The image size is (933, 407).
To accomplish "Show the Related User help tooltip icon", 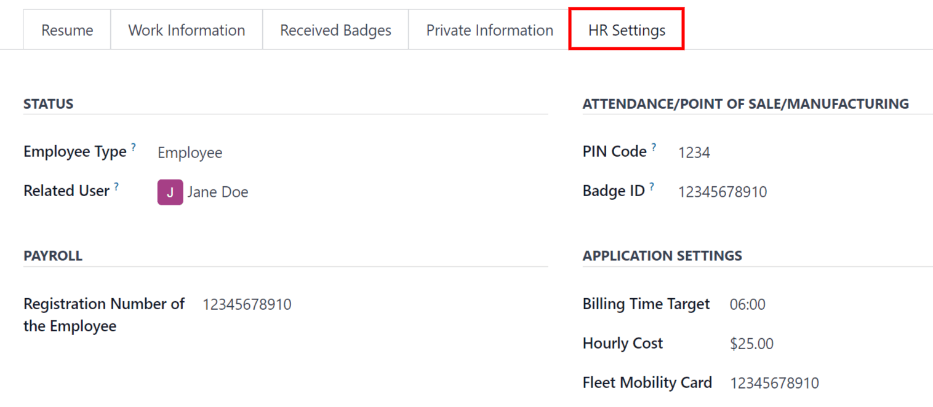I will click(x=116, y=187).
